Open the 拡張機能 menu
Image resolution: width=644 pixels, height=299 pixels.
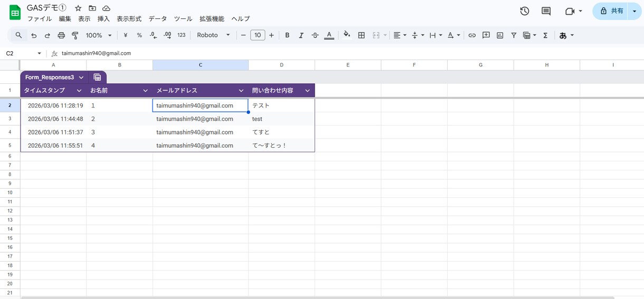tap(212, 18)
